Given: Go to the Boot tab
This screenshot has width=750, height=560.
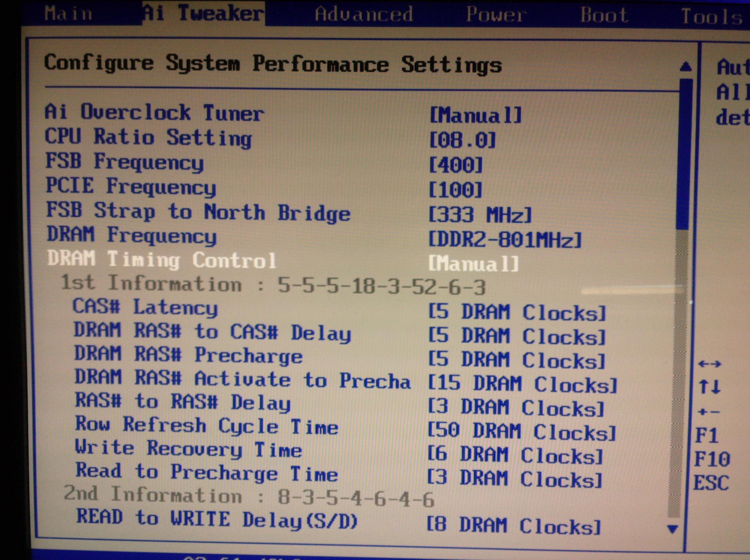Looking at the screenshot, I should (604, 15).
